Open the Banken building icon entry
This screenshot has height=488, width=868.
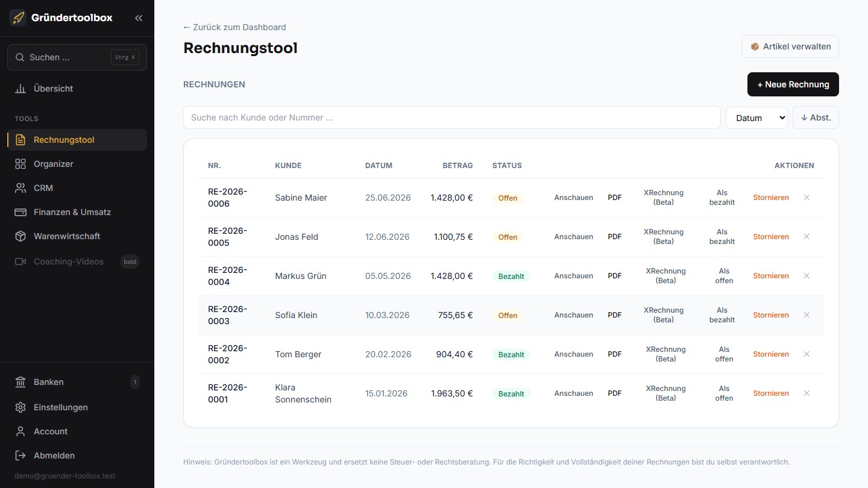(x=20, y=382)
